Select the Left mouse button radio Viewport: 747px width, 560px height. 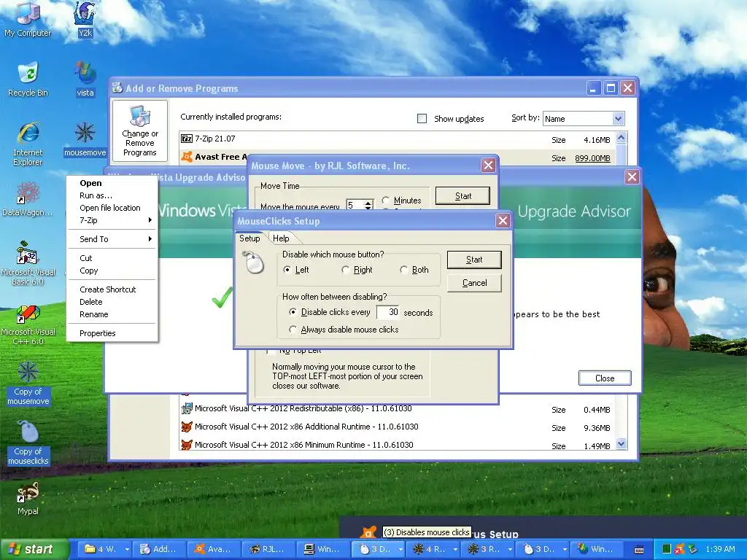coord(287,270)
